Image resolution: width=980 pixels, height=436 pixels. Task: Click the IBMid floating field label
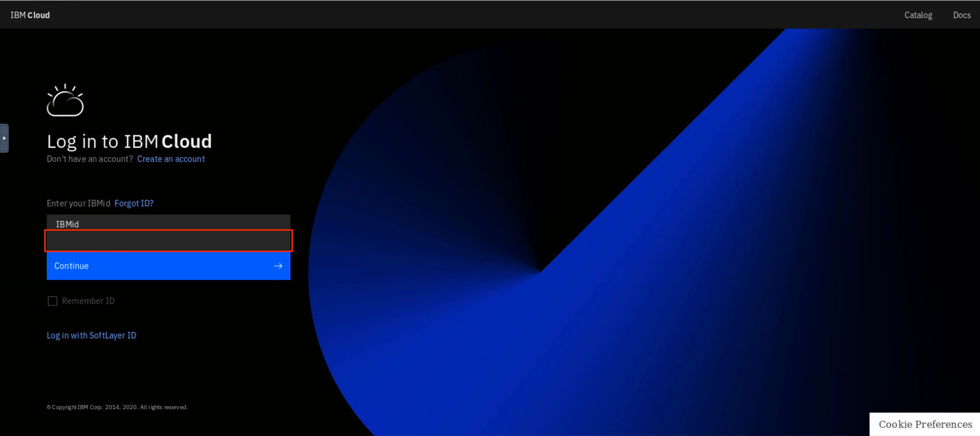point(67,224)
